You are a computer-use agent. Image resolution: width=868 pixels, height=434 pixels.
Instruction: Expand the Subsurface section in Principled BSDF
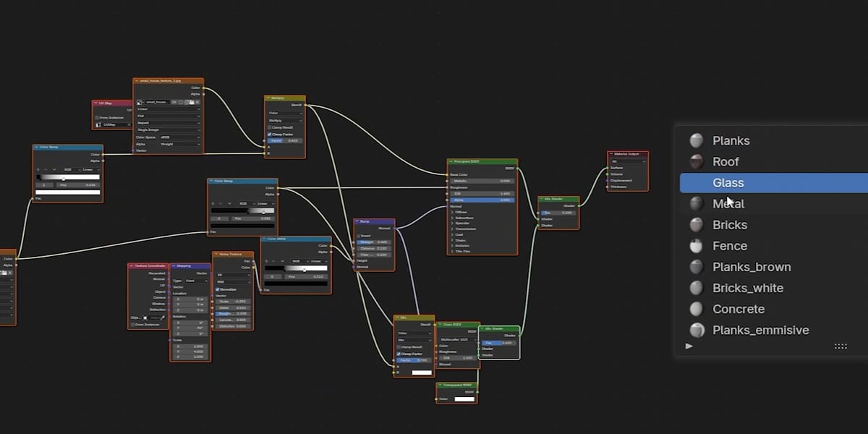click(453, 218)
